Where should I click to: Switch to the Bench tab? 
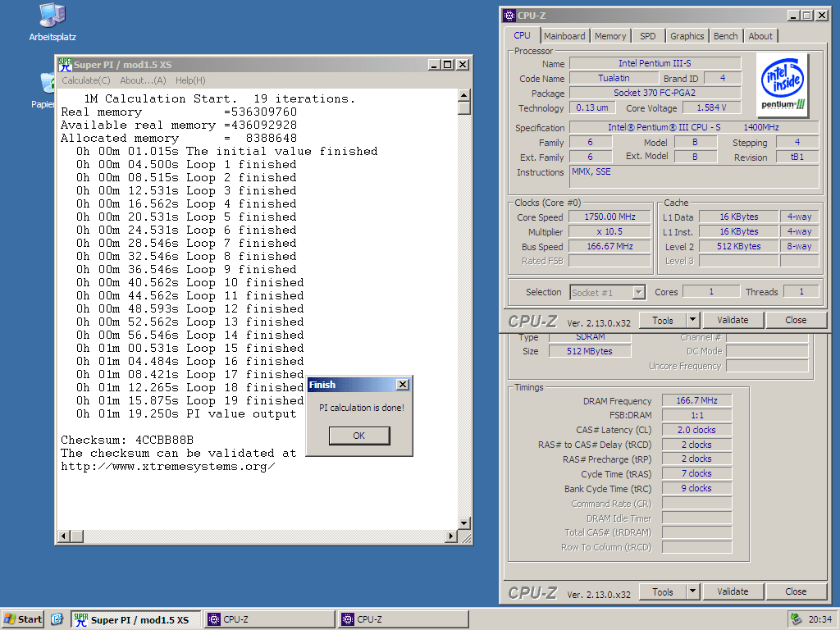(x=725, y=36)
